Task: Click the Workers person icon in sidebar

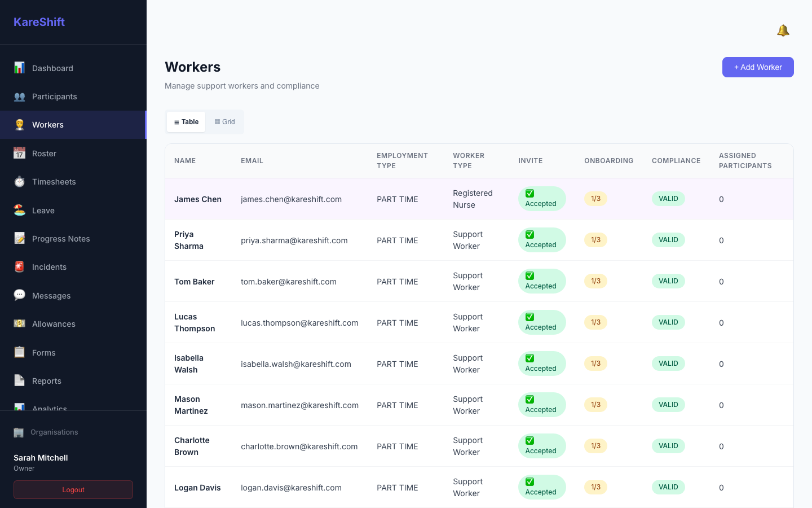Action: [19, 125]
